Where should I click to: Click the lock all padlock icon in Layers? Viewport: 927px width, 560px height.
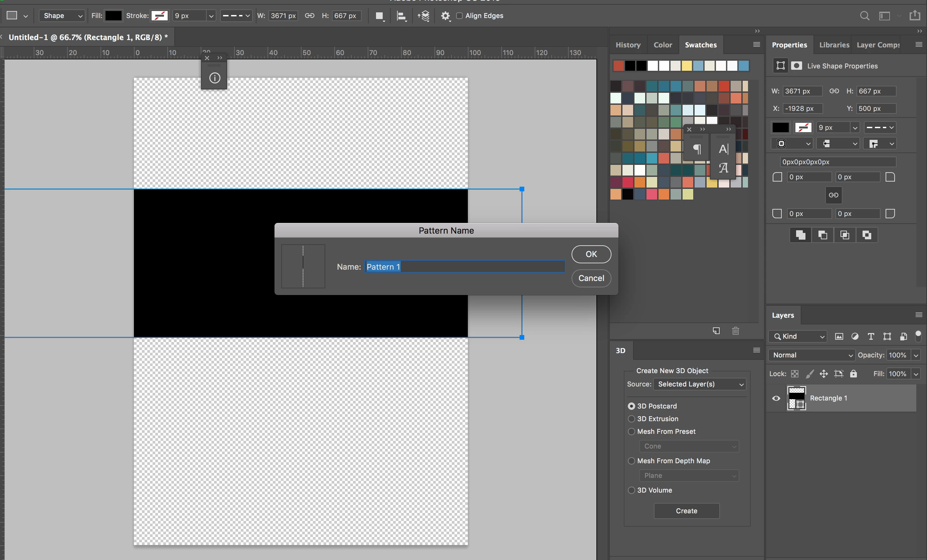click(854, 373)
